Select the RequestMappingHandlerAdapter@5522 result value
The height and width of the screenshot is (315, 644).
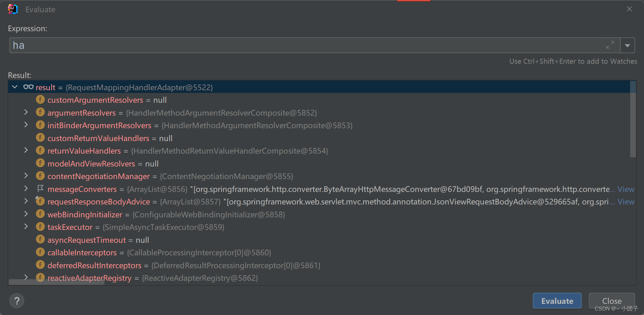pos(139,87)
